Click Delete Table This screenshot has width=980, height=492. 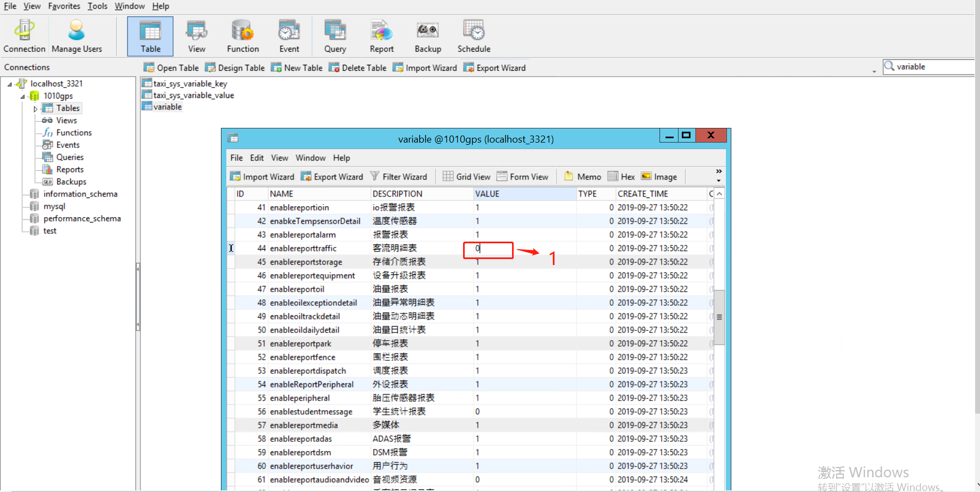[358, 67]
